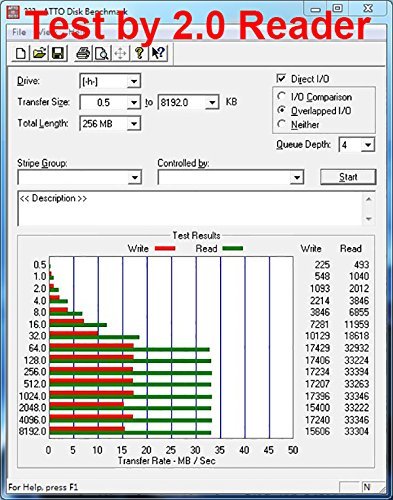Click the move arrows toolbar icon

[x=120, y=53]
